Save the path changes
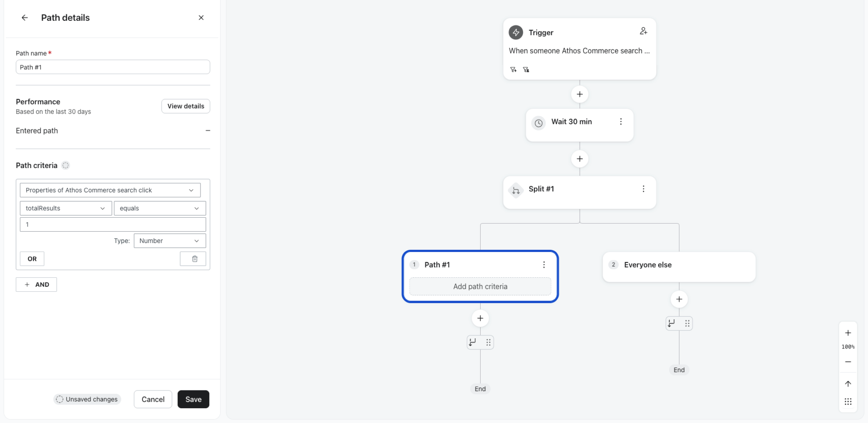Image resolution: width=868 pixels, height=423 pixels. (x=193, y=399)
